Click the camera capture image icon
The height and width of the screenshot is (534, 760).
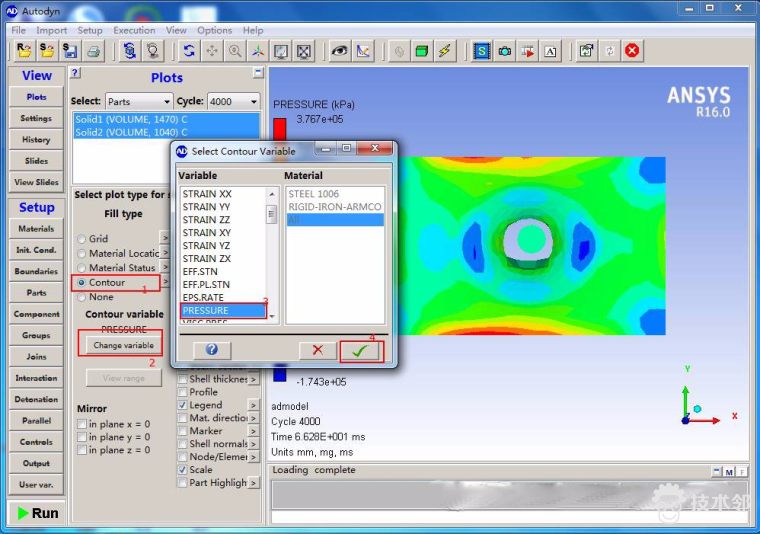tap(505, 51)
